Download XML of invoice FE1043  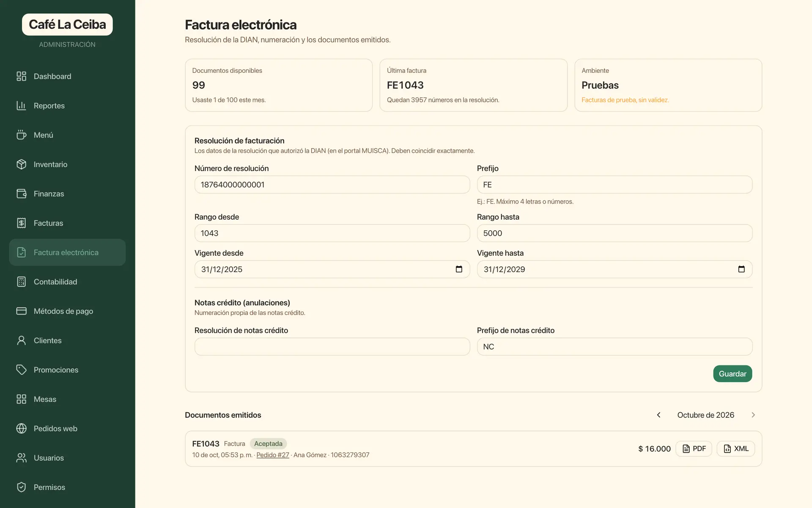coord(736,449)
